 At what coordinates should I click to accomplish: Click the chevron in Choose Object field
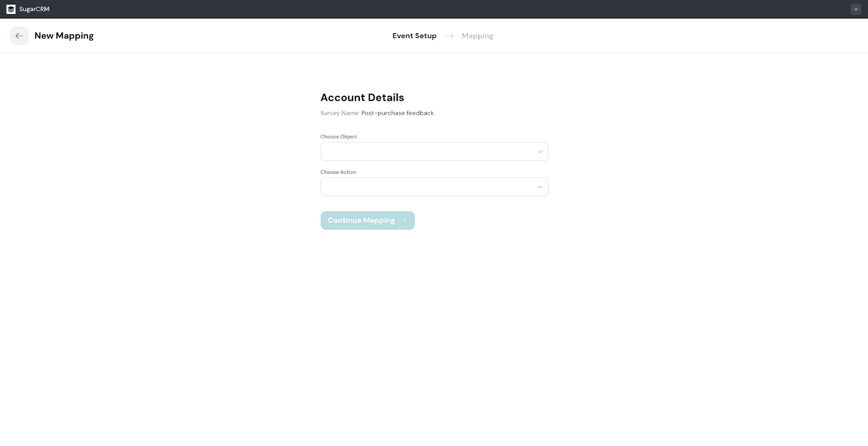pos(540,152)
